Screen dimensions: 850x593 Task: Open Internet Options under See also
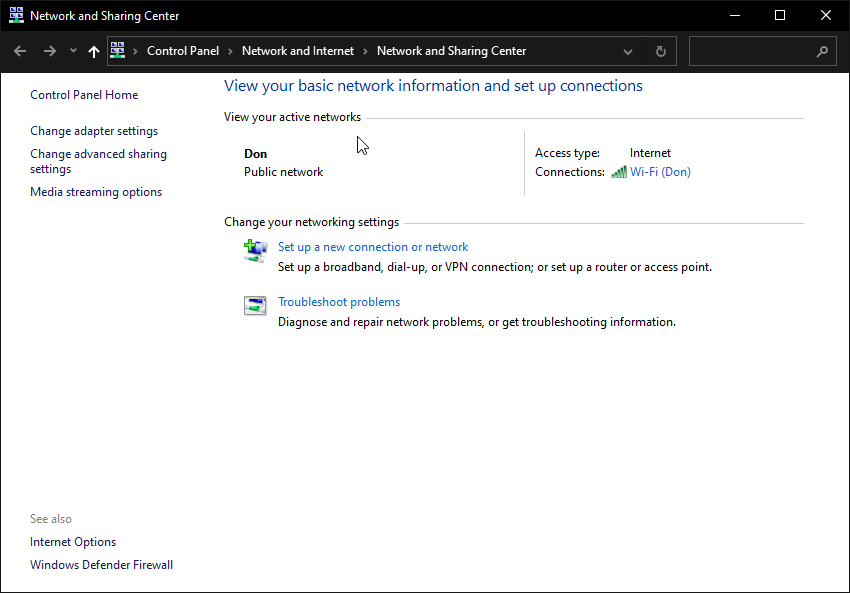click(73, 542)
